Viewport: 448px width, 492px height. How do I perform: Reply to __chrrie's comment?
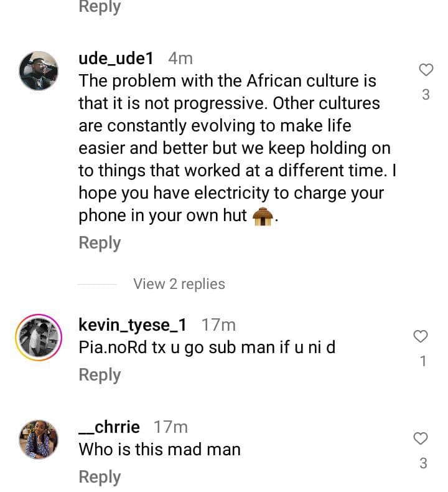click(x=100, y=477)
